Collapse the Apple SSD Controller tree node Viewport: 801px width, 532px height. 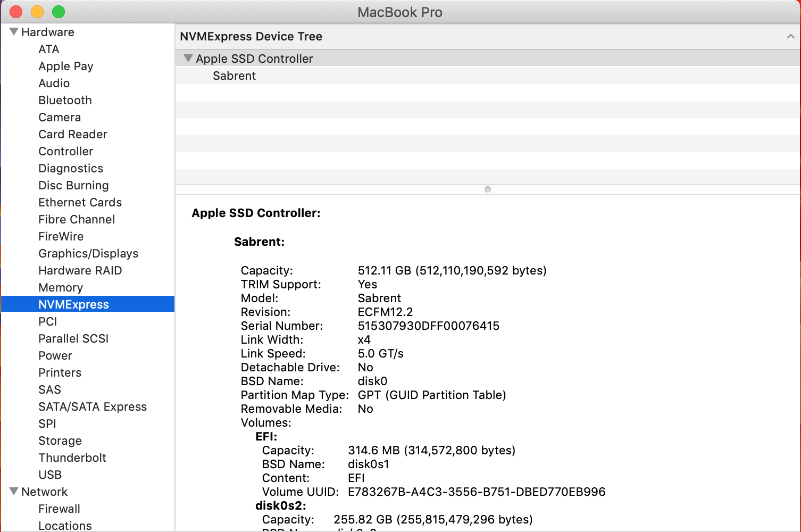tap(188, 58)
